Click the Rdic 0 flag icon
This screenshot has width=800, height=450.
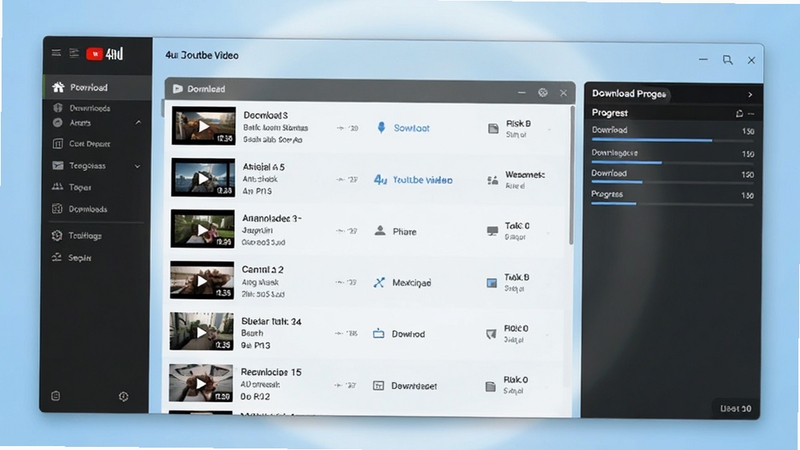click(491, 334)
